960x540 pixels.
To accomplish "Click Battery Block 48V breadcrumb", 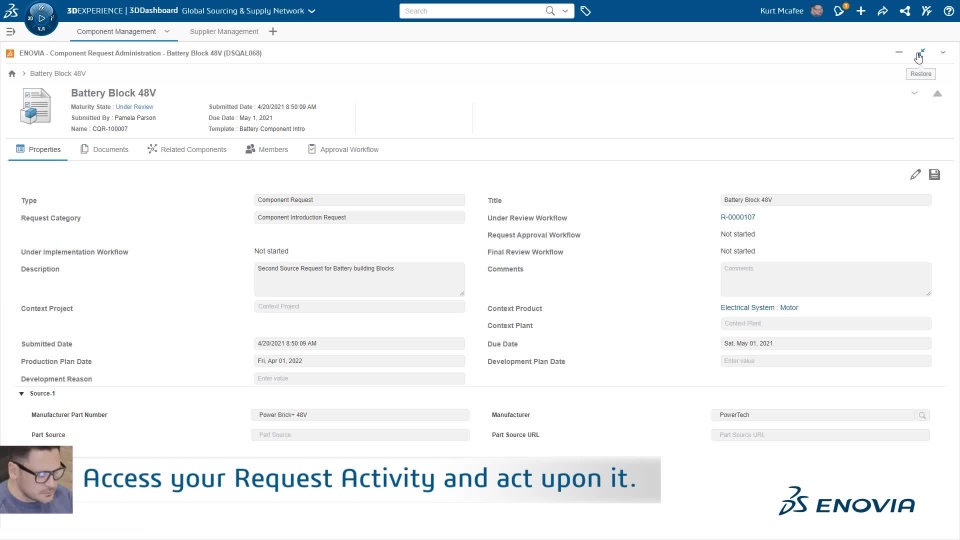I will pyautogui.click(x=58, y=73).
